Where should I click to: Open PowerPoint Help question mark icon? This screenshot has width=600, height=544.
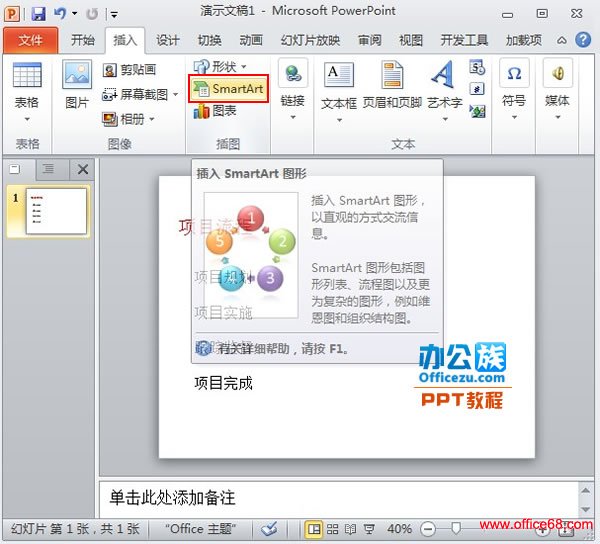coord(583,39)
